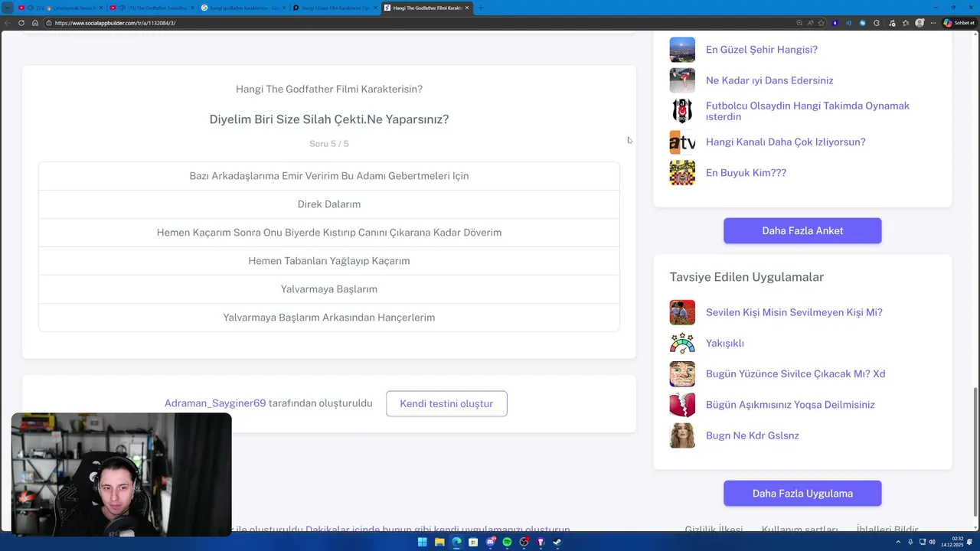Click Beşiktaş logo thumbnail beside 'Futbolcu Olsaydin'
Image resolution: width=980 pixels, height=551 pixels.
682,111
